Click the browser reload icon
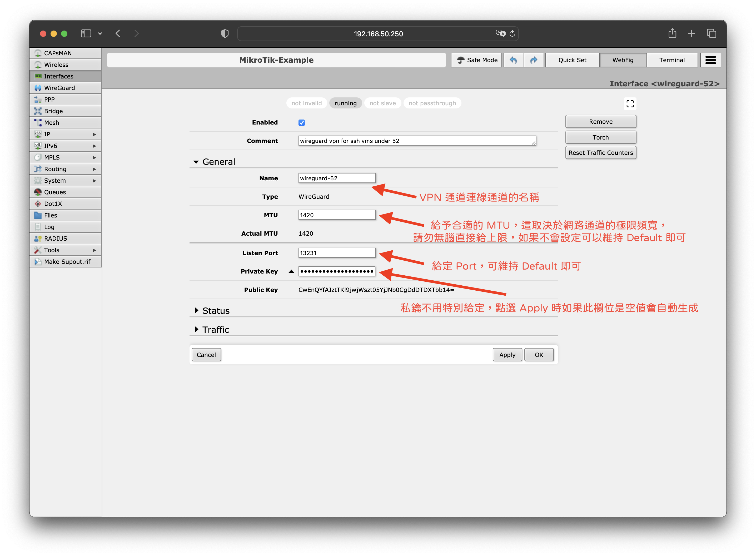 pyautogui.click(x=512, y=33)
